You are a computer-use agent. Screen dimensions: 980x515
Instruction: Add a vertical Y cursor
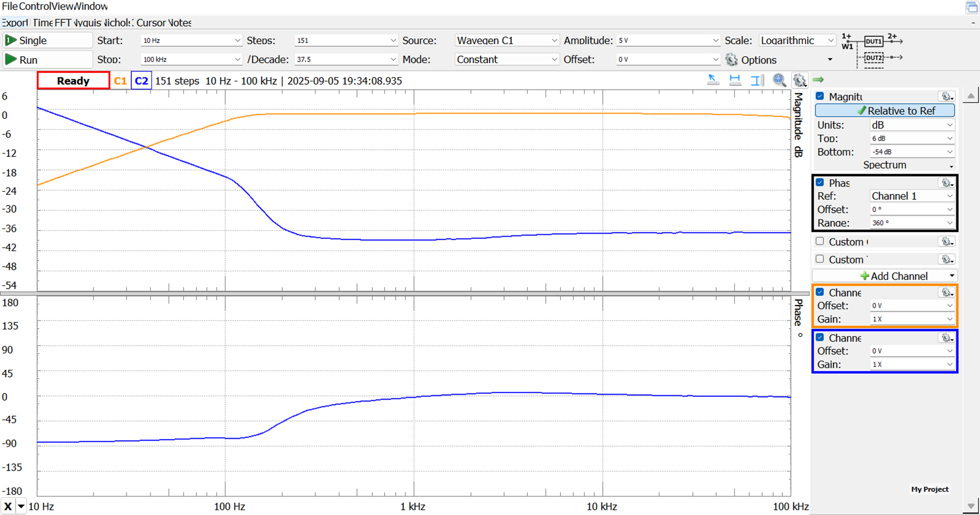click(x=757, y=80)
